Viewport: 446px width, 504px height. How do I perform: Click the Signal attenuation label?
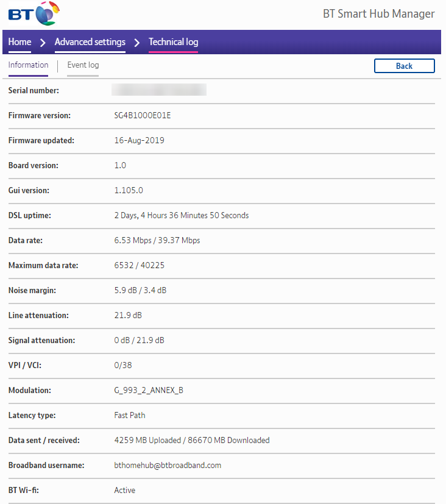point(41,340)
